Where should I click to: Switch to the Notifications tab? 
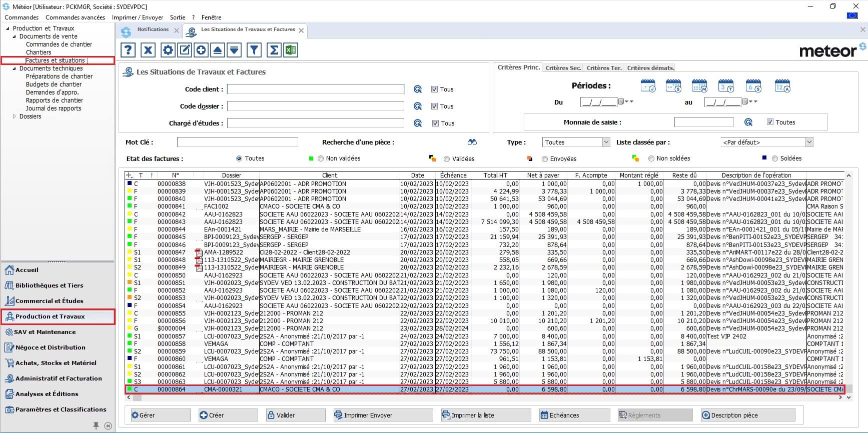(x=153, y=29)
